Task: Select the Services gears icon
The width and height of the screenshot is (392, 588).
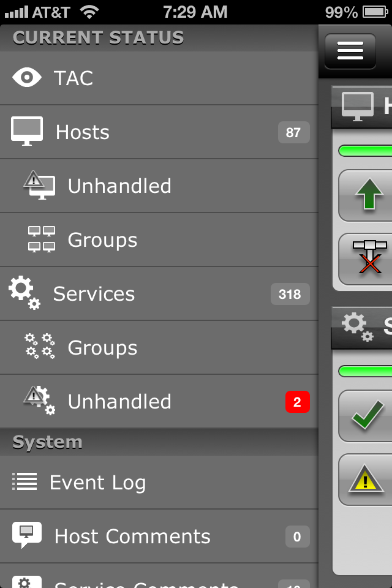Action: pos(24,293)
